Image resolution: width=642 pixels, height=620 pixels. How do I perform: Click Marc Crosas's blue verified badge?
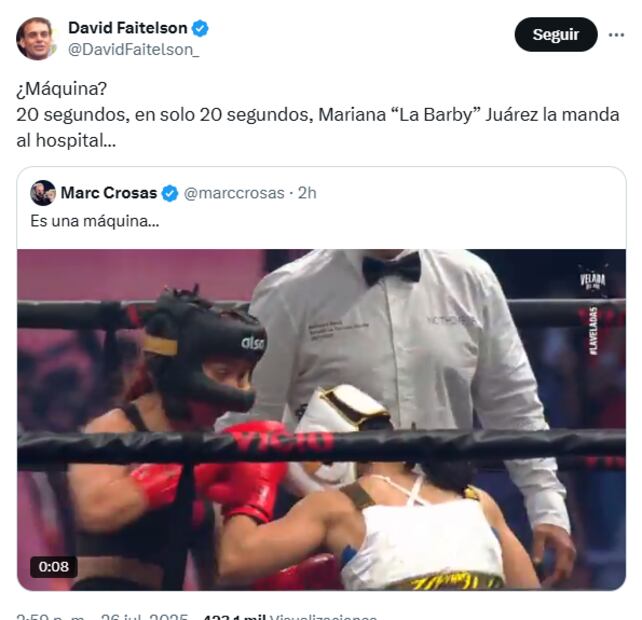coord(170,193)
